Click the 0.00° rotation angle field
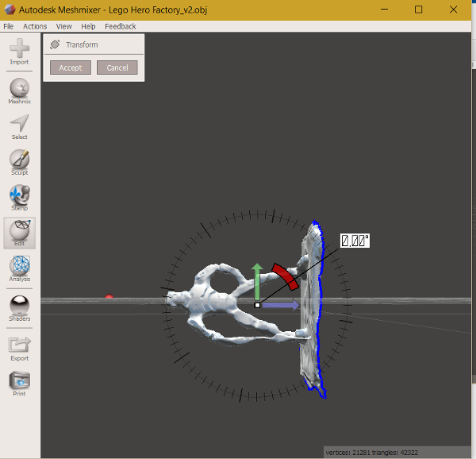The height and width of the screenshot is (459, 476). pos(355,241)
